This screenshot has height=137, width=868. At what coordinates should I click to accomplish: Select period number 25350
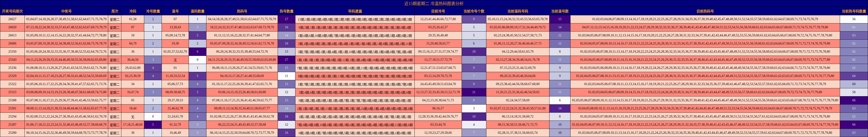point(12,52)
